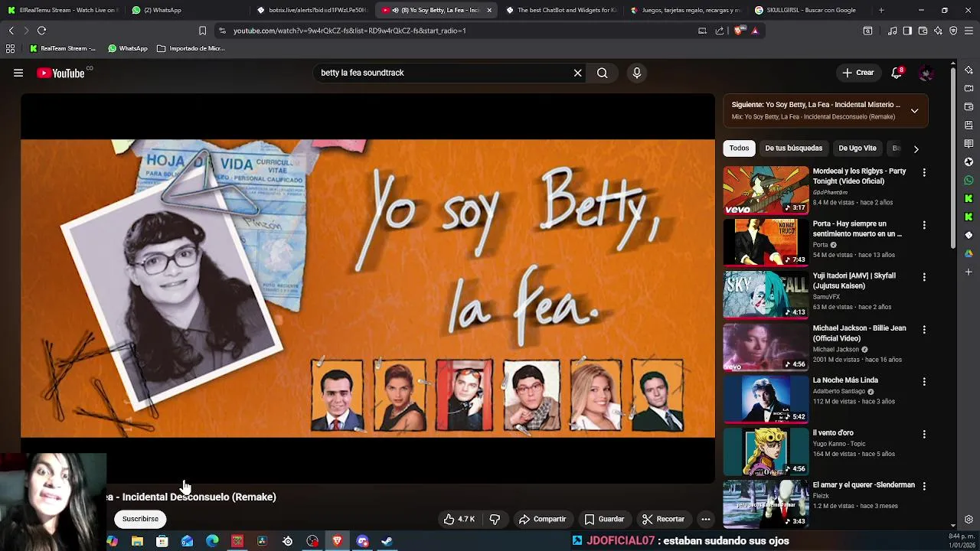Open La Noche Más Linda video title

[845, 380]
